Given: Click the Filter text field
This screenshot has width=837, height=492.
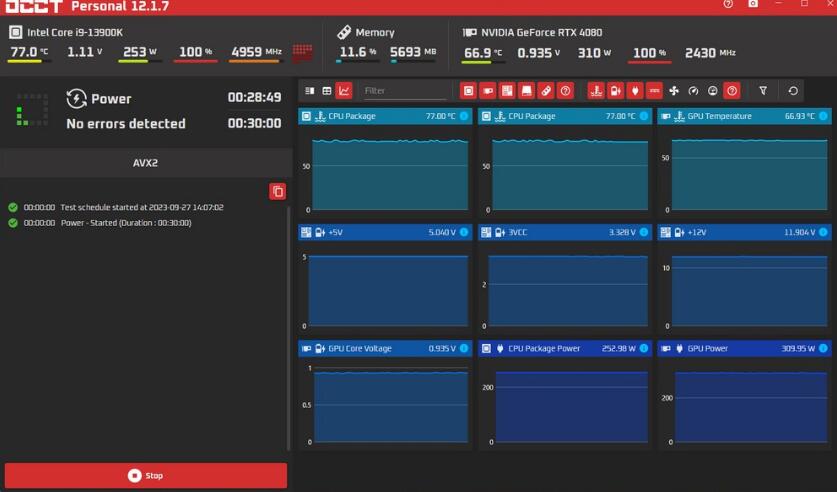Looking at the screenshot, I should coord(405,91).
